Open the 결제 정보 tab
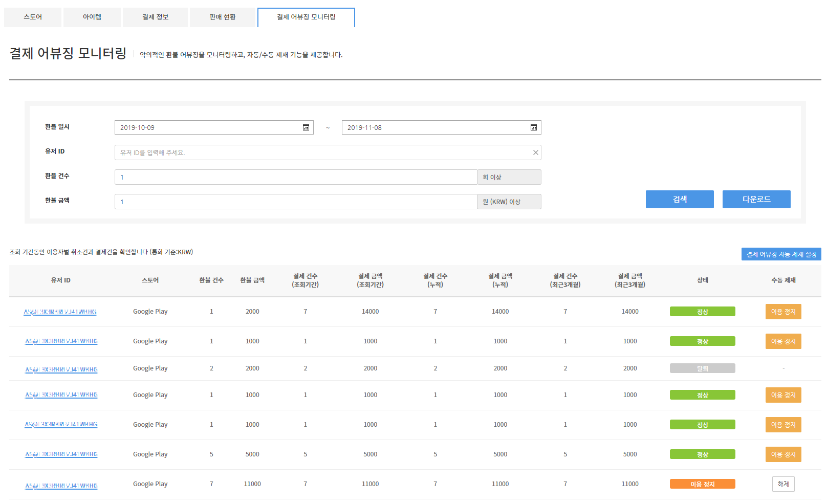 pyautogui.click(x=155, y=17)
